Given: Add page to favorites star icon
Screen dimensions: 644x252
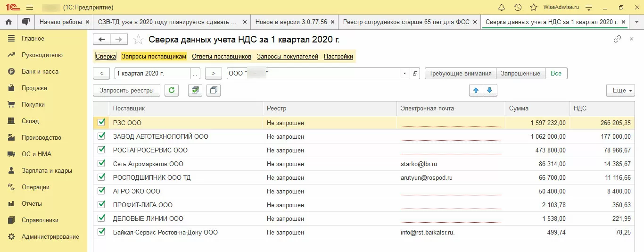Looking at the screenshot, I should 138,40.
